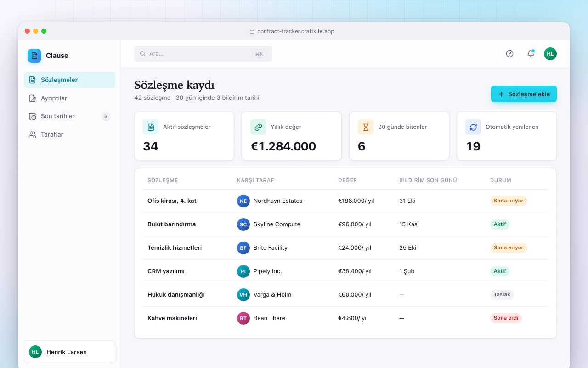Click the VH avatar for Varga & Holm
Image resolution: width=588 pixels, height=368 pixels.
[x=243, y=295]
